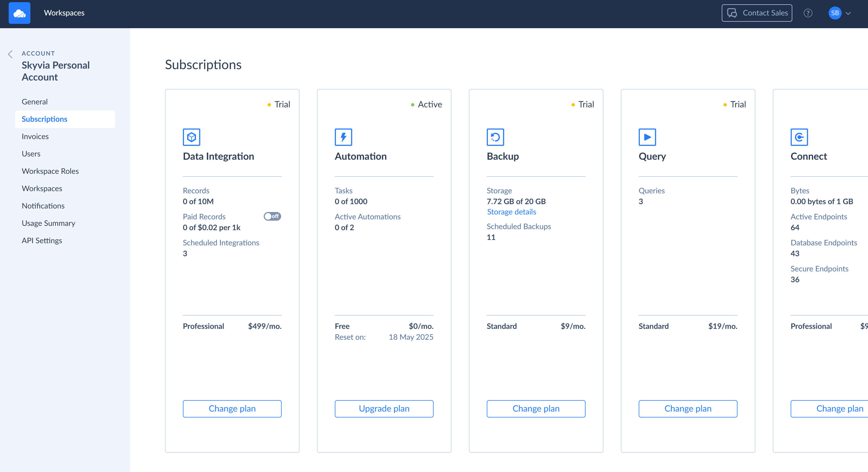Click the Trial status on Data Integration

pos(282,104)
